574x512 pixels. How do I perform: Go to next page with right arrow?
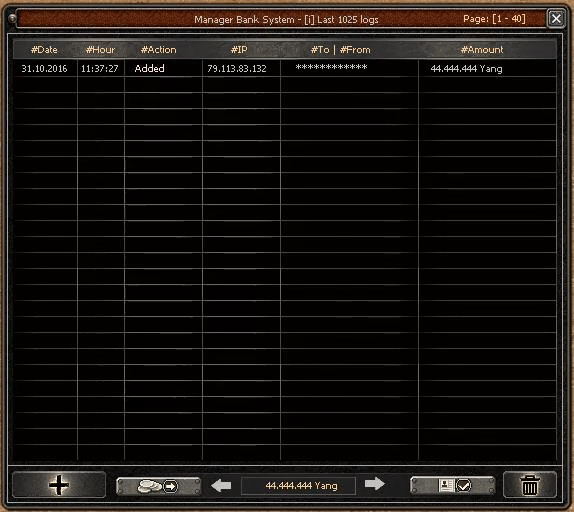374,484
